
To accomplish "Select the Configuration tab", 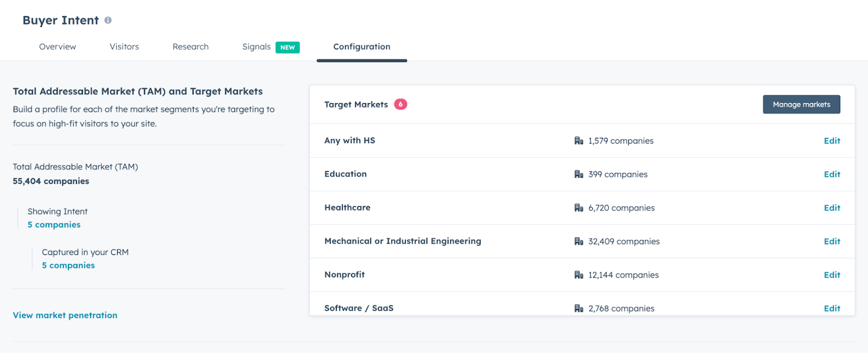I will point(362,47).
